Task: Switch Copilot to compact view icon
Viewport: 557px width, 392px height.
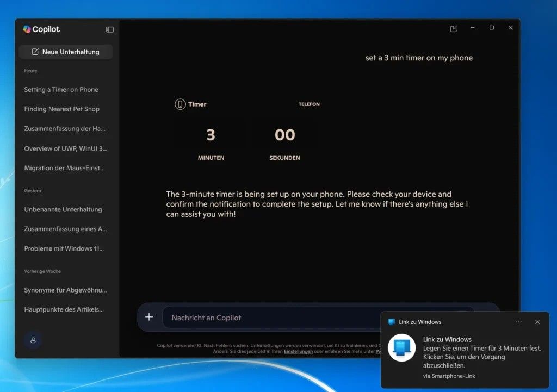Action: pos(454,28)
